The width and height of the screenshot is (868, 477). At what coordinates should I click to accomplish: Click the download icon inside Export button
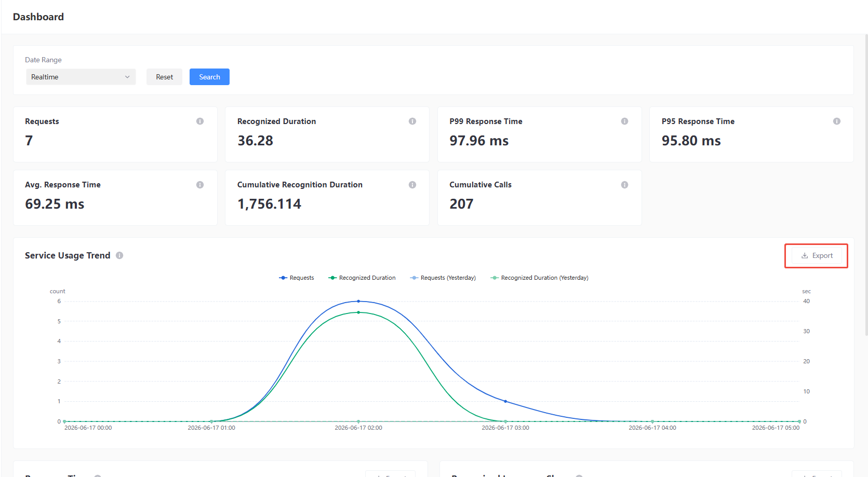[x=805, y=255]
